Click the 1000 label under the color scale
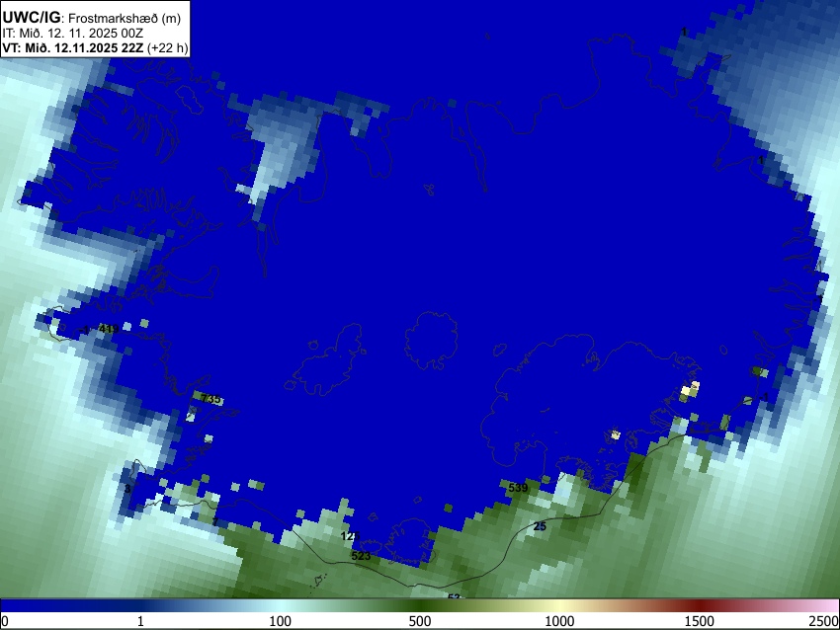 [x=559, y=621]
